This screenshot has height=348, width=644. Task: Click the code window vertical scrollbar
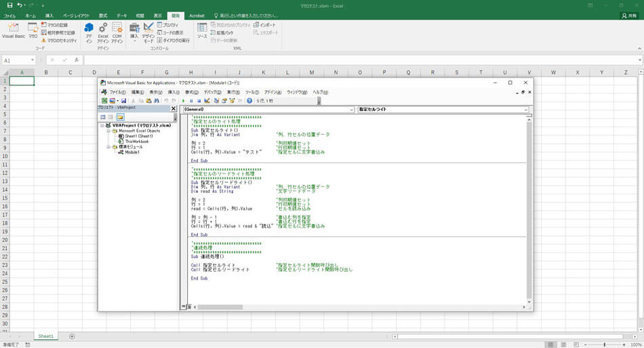point(529,211)
